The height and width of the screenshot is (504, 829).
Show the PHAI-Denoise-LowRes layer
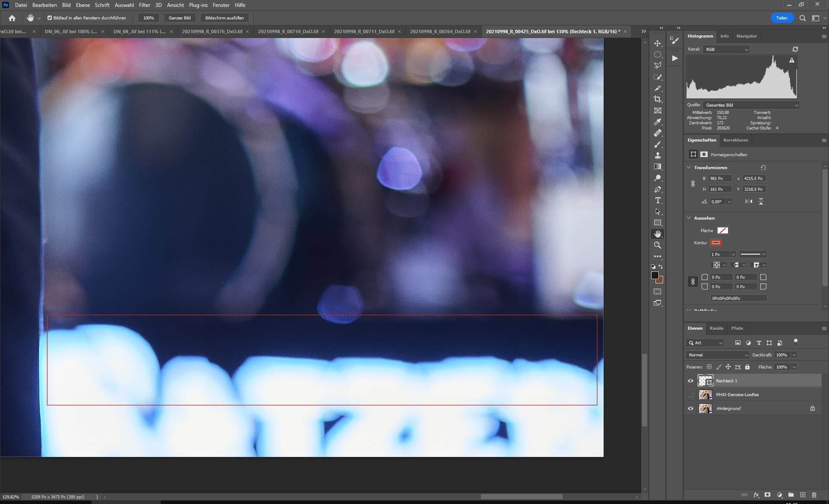click(690, 394)
